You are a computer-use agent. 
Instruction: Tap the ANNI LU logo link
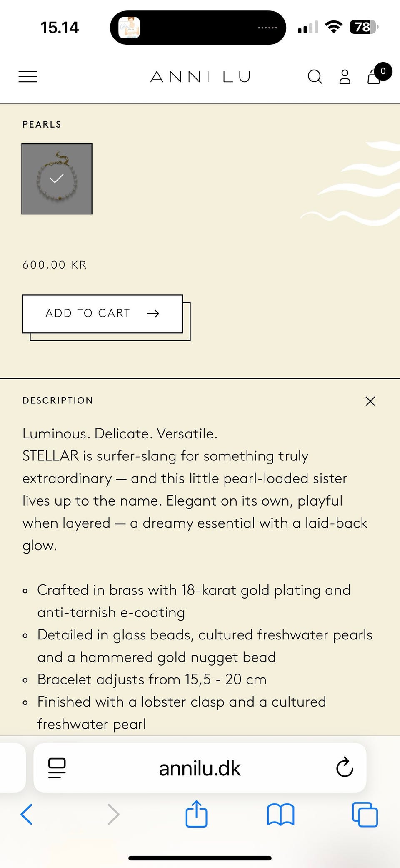click(x=200, y=77)
